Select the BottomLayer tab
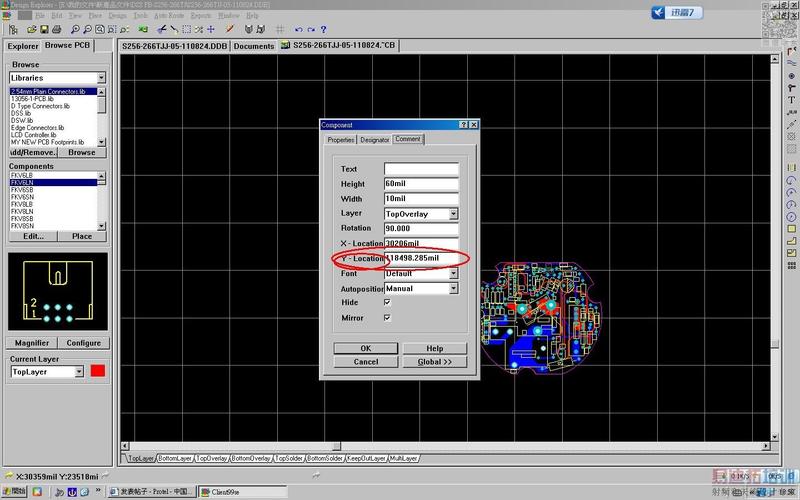 pyautogui.click(x=174, y=458)
